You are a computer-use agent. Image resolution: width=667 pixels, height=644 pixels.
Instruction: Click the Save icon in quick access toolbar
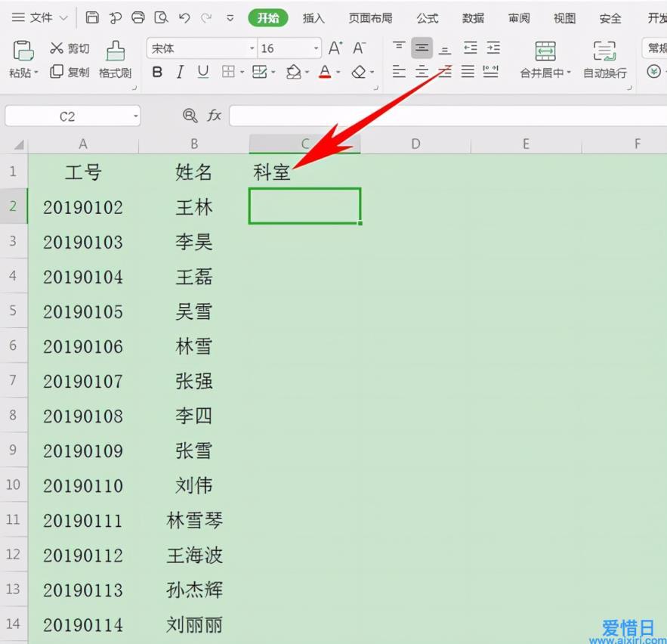coord(92,18)
